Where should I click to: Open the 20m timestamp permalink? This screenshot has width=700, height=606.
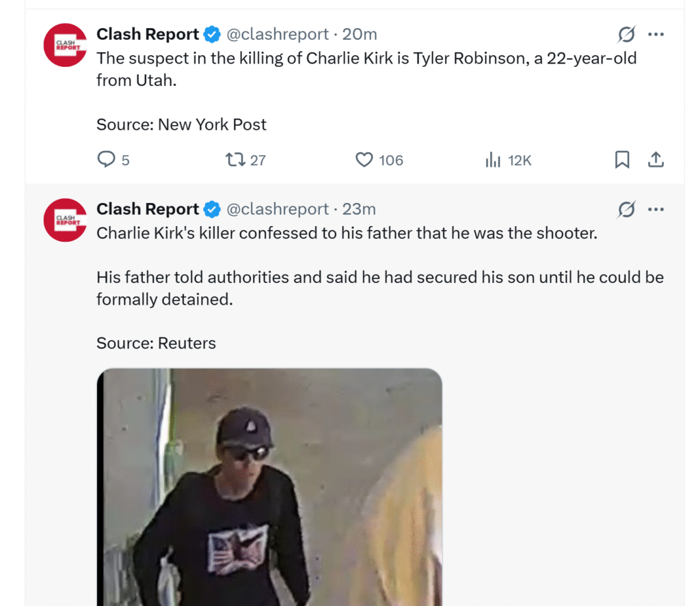360,34
